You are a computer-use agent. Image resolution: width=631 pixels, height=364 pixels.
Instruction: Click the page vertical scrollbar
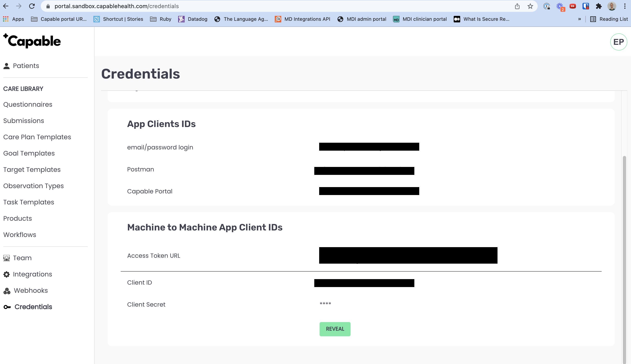(624, 250)
